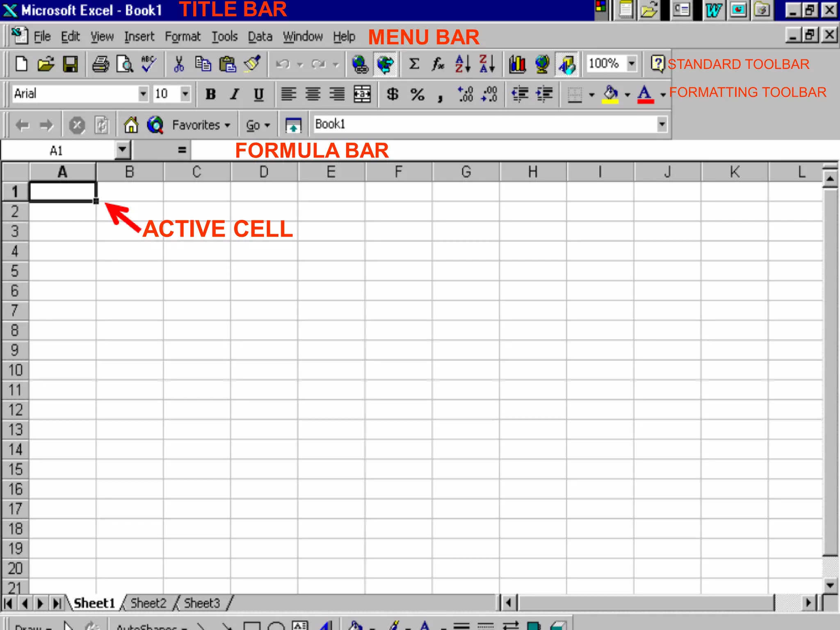Toggle Italic formatting button
This screenshot has height=630, width=840.
point(234,94)
